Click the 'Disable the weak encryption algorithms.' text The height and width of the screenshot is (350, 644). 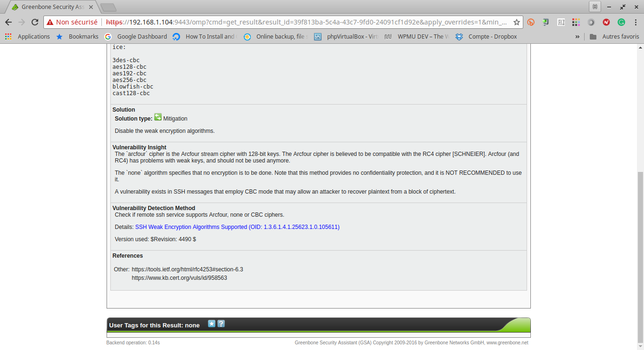[x=165, y=131]
